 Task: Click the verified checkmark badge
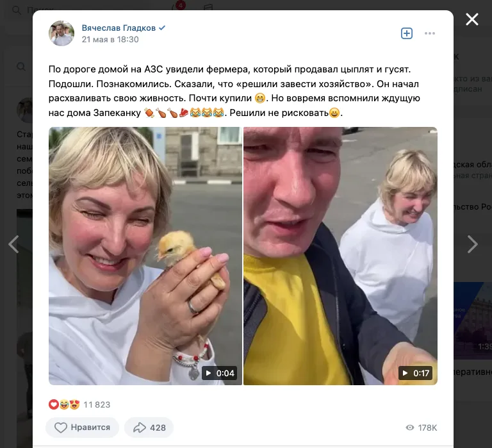pyautogui.click(x=162, y=28)
